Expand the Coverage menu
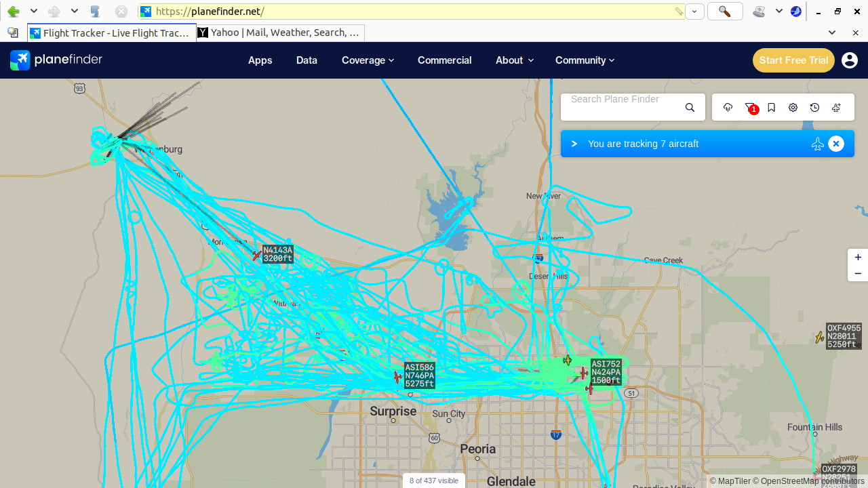The height and width of the screenshot is (488, 868). click(x=368, y=60)
